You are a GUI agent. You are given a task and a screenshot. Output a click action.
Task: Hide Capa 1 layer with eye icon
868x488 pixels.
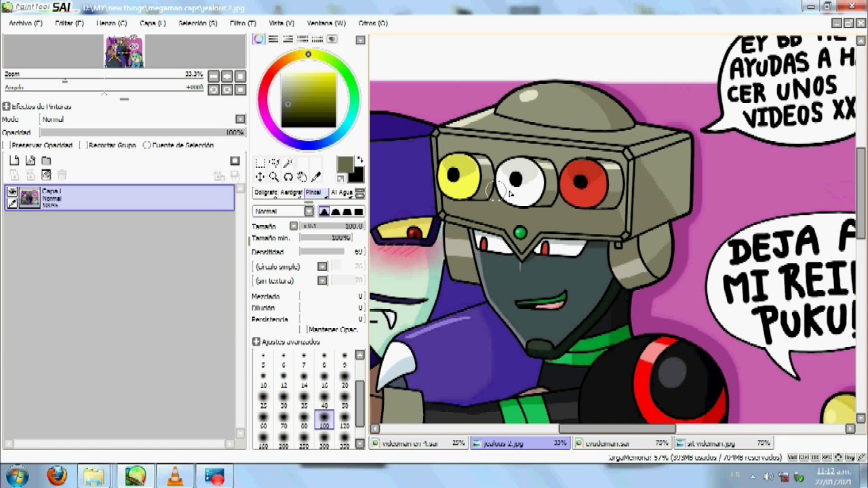[x=12, y=192]
